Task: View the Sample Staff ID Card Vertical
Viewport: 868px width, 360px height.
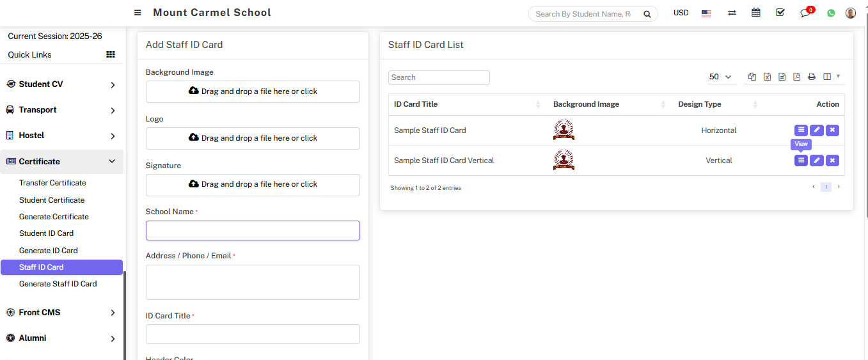Action: [x=801, y=160]
